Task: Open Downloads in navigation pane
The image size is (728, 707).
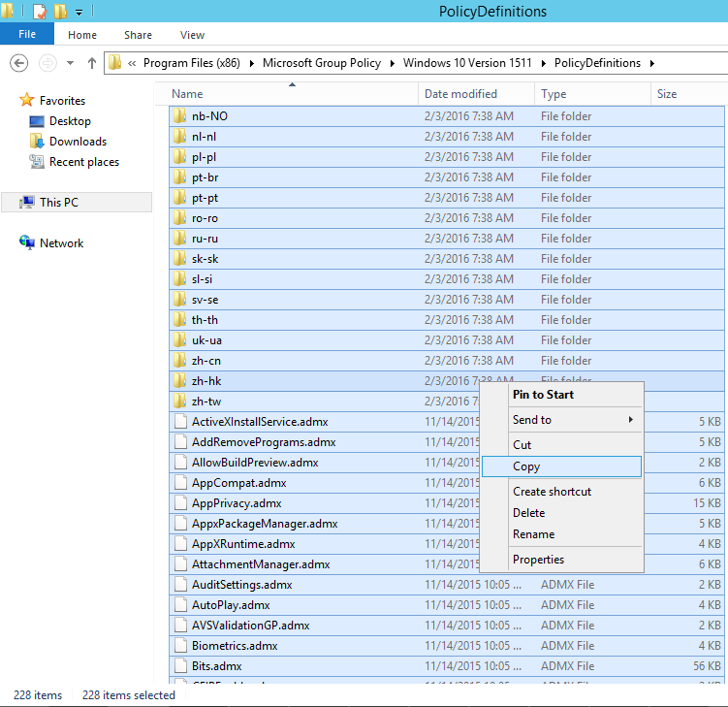Action: point(78,142)
